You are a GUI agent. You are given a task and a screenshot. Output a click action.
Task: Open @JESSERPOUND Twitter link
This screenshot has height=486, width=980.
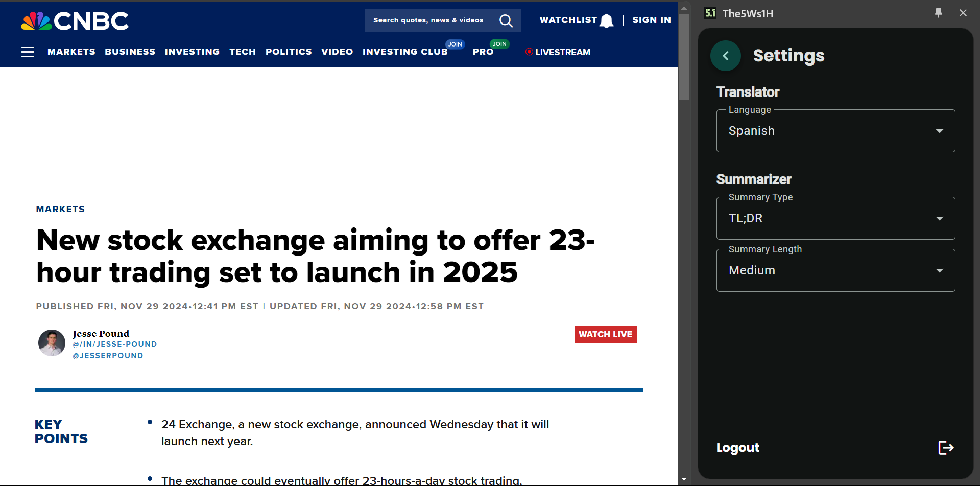click(108, 356)
